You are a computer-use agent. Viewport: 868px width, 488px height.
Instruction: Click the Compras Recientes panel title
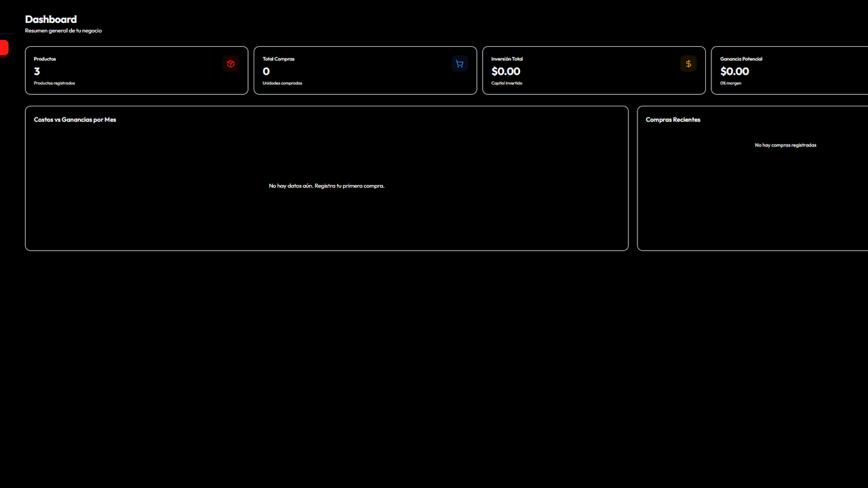click(x=673, y=120)
